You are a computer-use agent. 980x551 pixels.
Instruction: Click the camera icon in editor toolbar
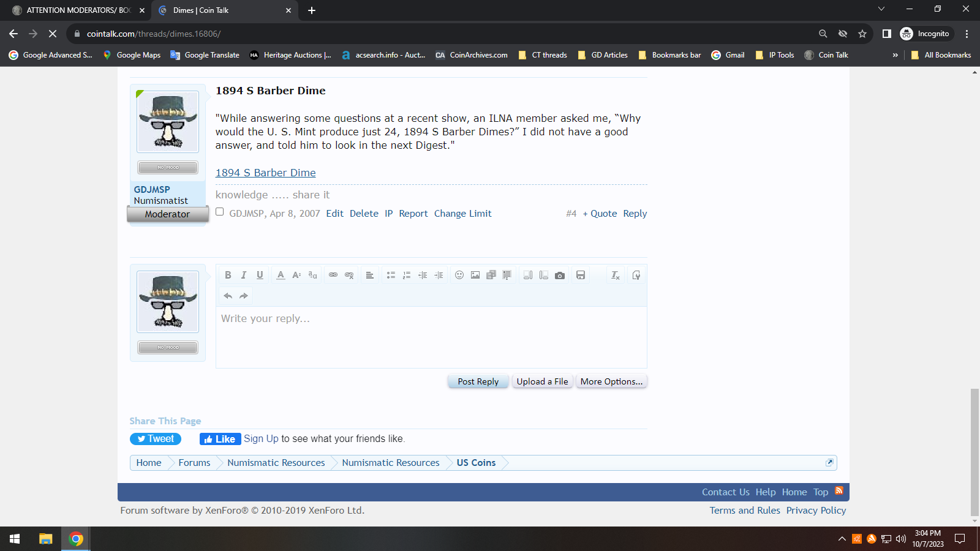click(x=560, y=275)
